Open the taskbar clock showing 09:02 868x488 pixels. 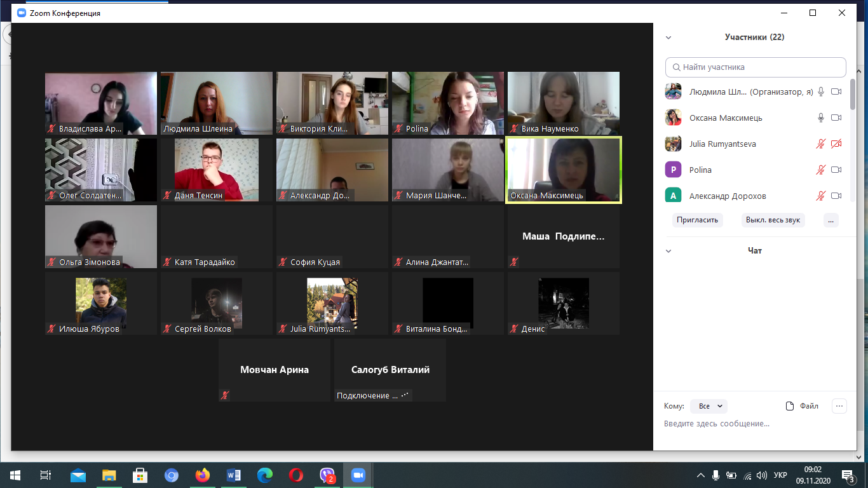813,475
